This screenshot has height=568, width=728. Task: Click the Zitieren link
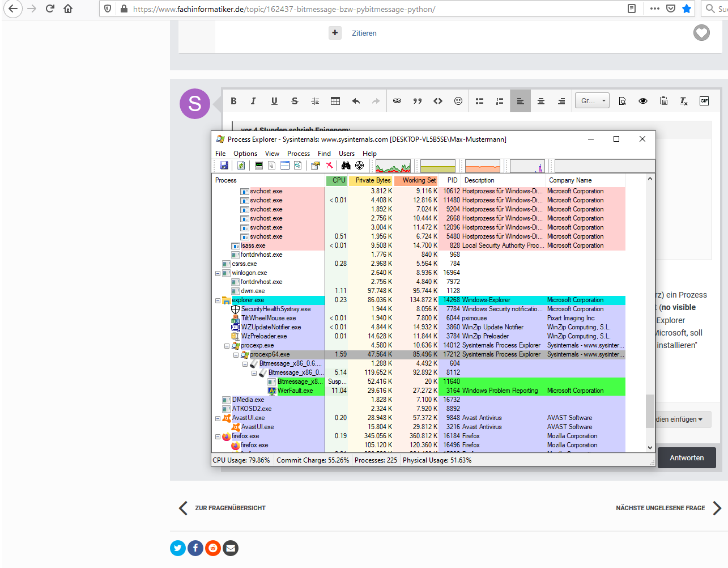[x=364, y=33]
